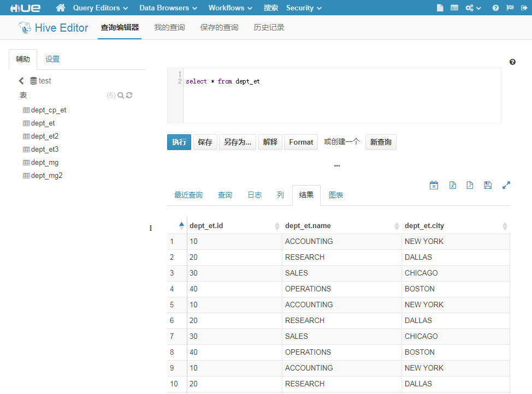Viewport: 532px width, 394px height.
Task: Expand the Data Browsers menu
Action: point(168,8)
